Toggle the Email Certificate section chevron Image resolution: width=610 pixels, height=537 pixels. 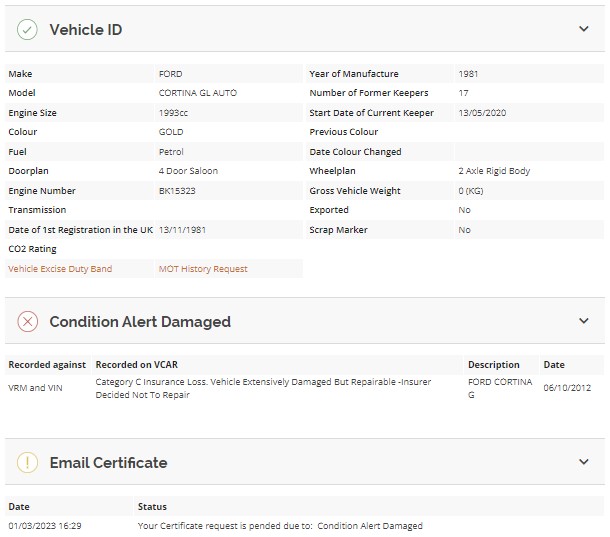click(584, 462)
